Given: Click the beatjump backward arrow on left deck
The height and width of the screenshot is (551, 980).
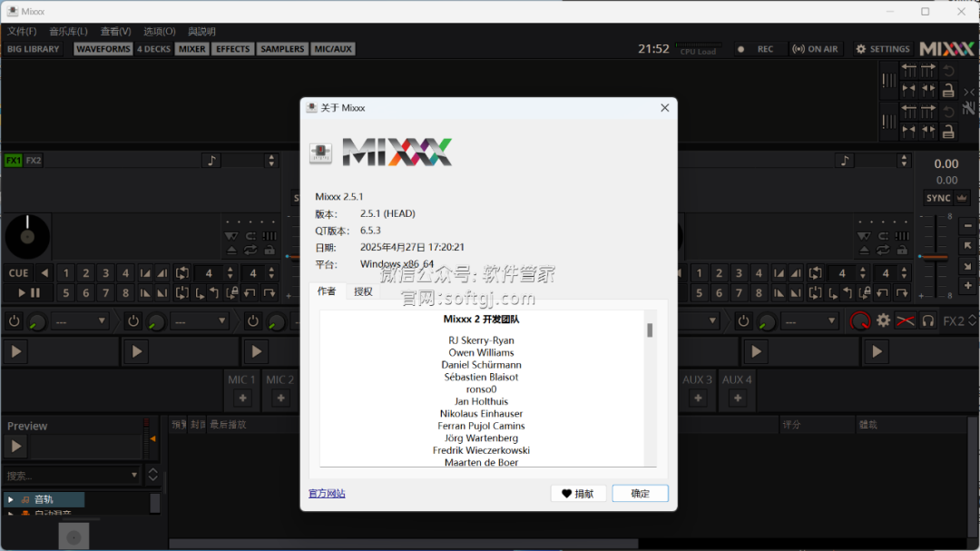Looking at the screenshot, I should tap(250, 292).
